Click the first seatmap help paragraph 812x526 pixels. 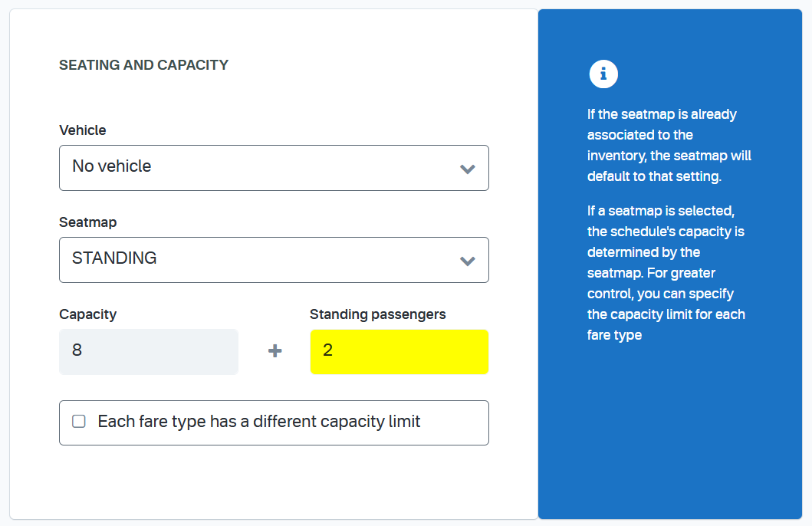tap(669, 145)
